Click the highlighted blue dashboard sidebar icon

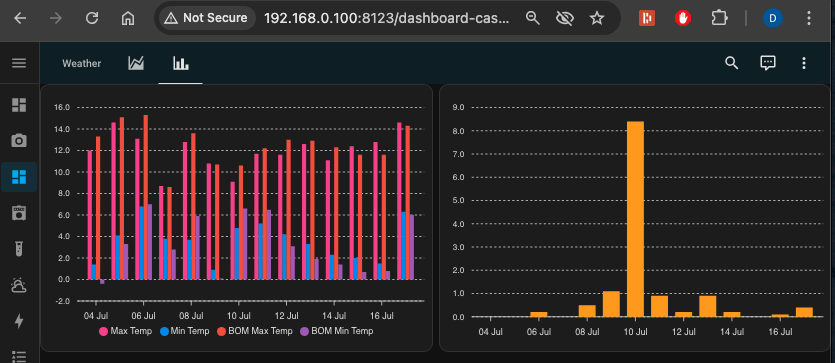[19, 177]
